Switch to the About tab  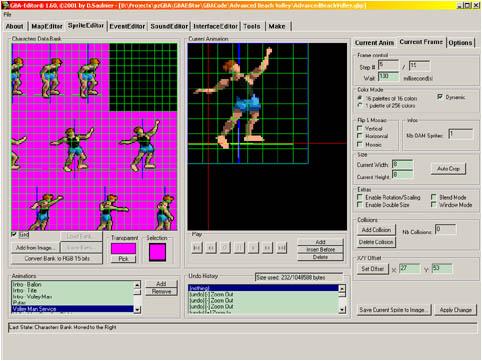point(15,26)
